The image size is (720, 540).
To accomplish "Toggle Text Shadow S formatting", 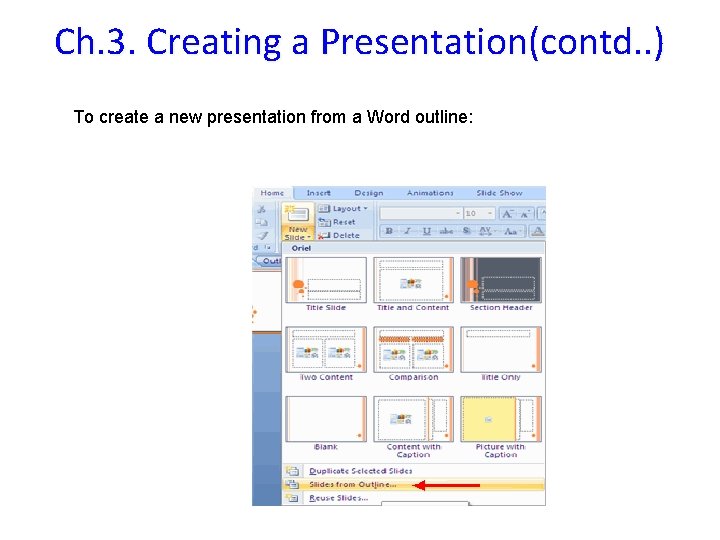I will point(466,231).
